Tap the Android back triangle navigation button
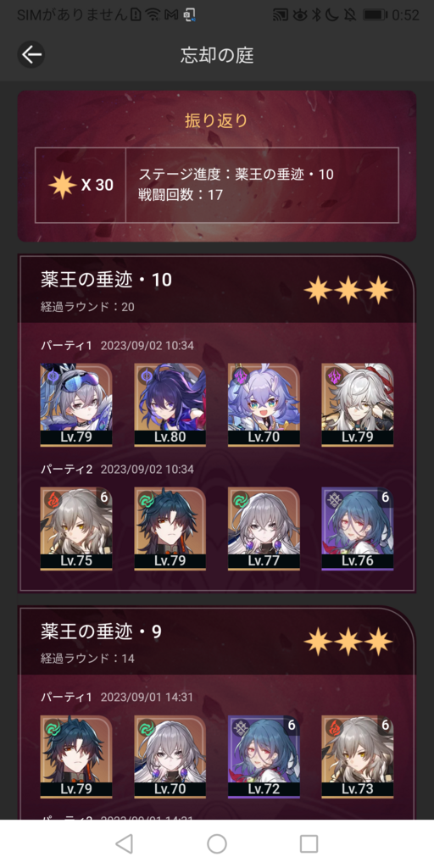 coord(124,843)
